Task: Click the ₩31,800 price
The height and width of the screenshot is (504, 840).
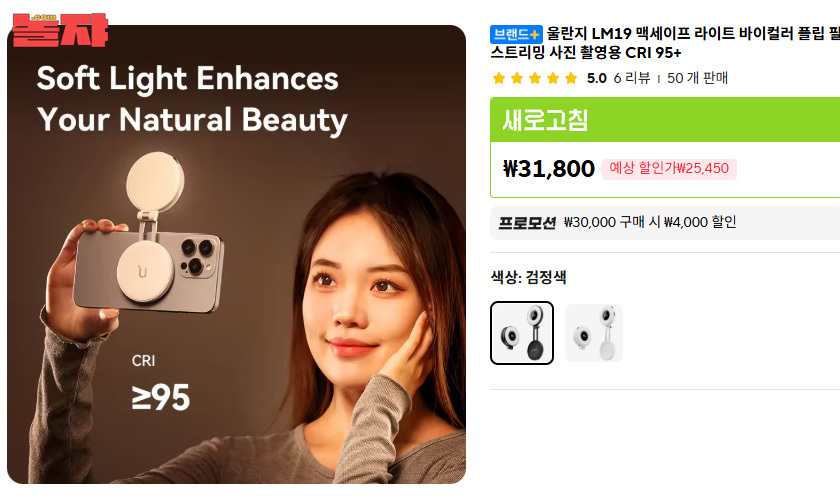Action: coord(549,169)
